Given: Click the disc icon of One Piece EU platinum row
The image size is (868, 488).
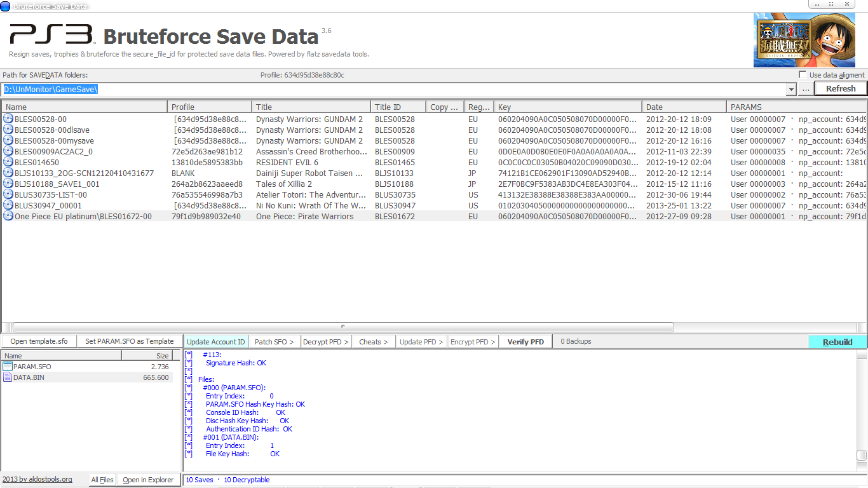Looking at the screenshot, I should 8,216.
